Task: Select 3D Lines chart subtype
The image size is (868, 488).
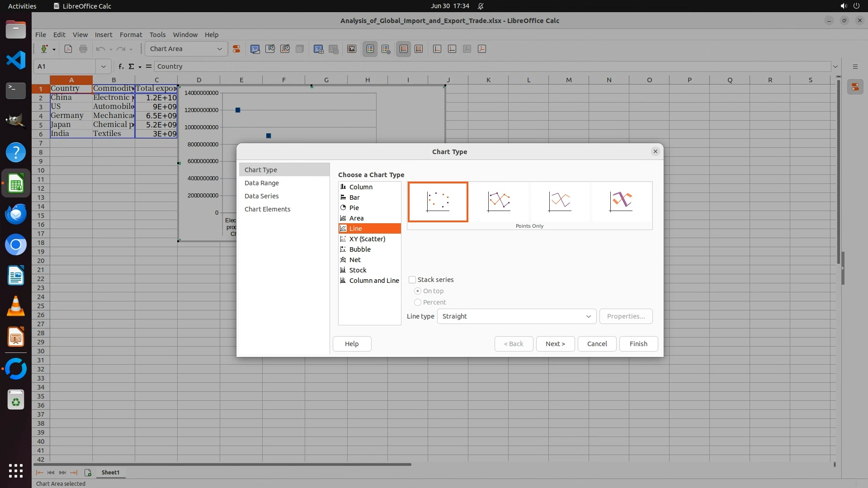Action: (x=621, y=202)
